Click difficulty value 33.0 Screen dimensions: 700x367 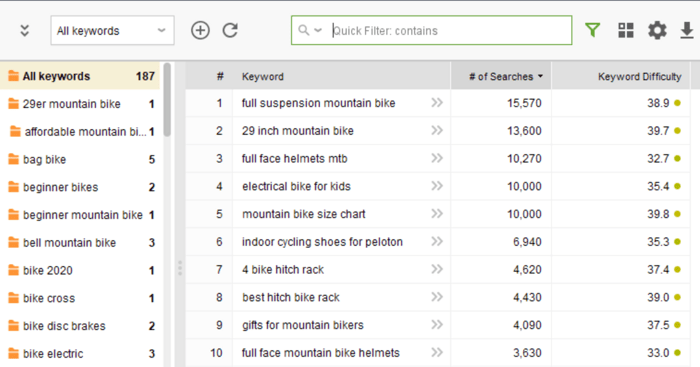(658, 353)
